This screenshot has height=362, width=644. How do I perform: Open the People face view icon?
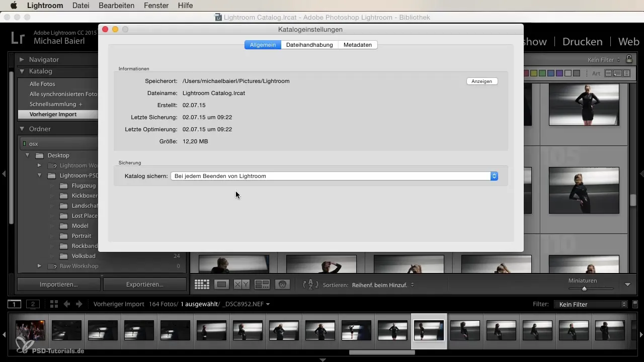point(283,285)
